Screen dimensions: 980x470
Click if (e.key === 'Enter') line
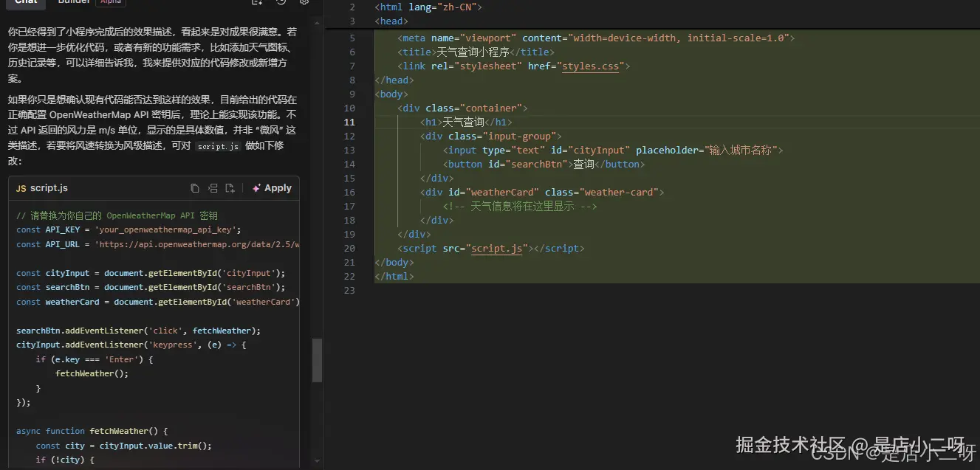point(95,359)
